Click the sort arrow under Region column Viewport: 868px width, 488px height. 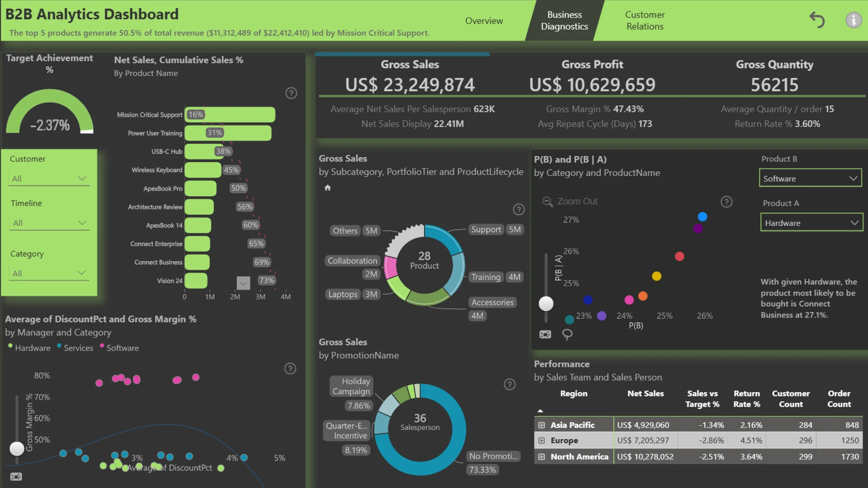point(540,411)
